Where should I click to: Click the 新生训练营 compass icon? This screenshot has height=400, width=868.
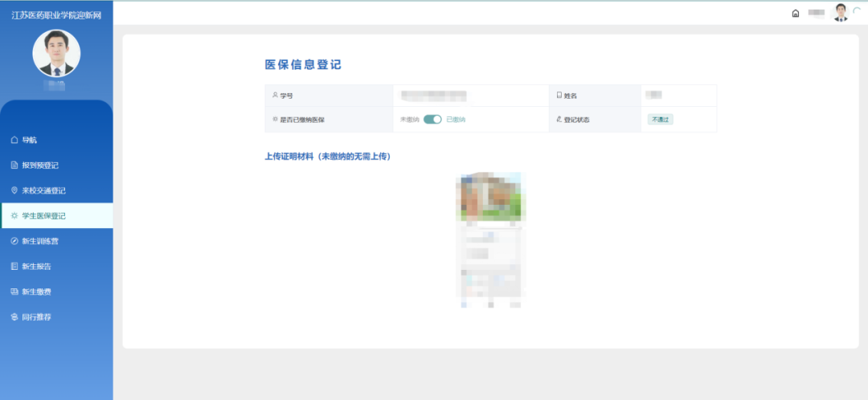click(14, 241)
